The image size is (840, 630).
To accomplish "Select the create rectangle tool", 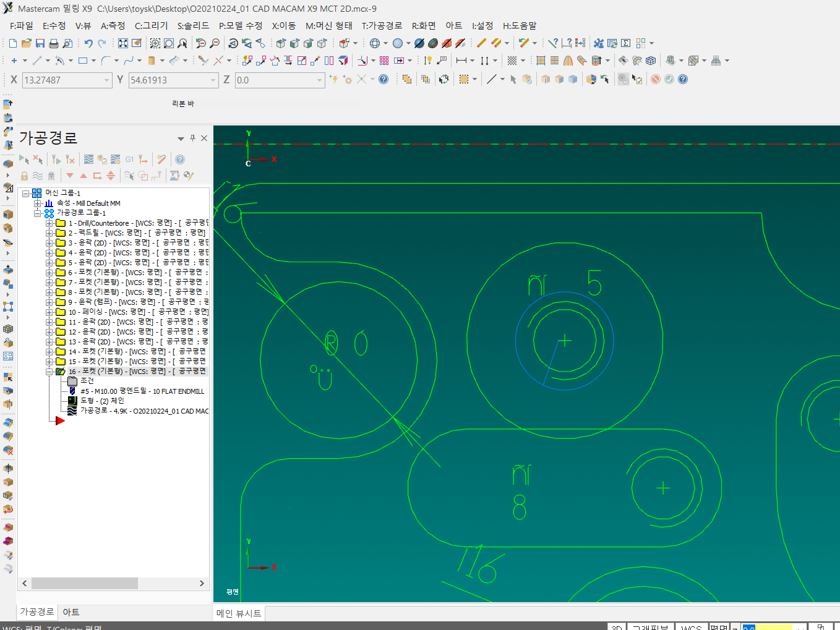I will point(83,61).
